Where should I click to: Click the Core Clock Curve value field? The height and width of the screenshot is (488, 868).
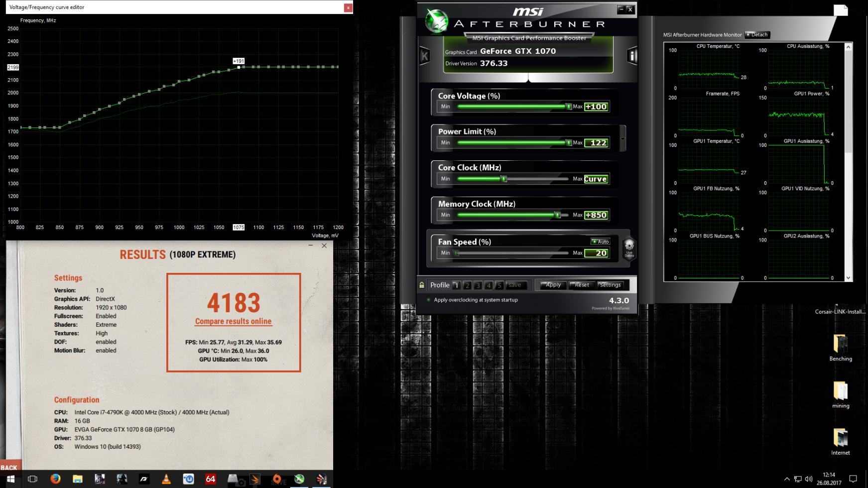(x=596, y=179)
